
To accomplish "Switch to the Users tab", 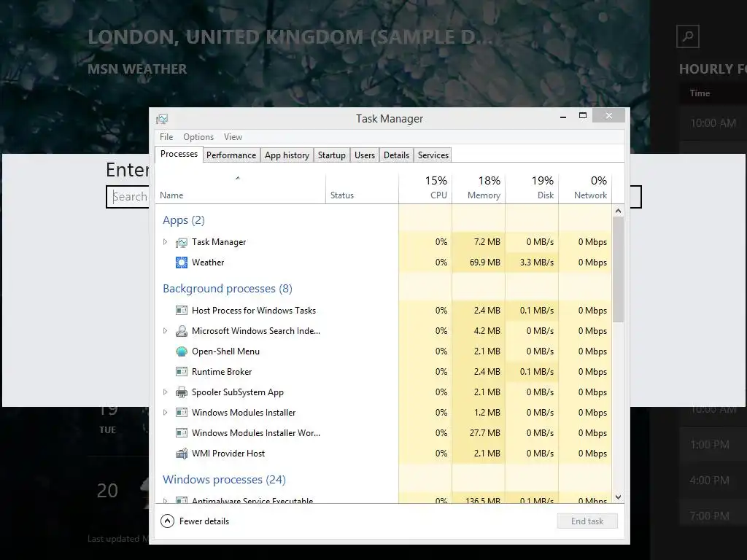I will tap(365, 155).
